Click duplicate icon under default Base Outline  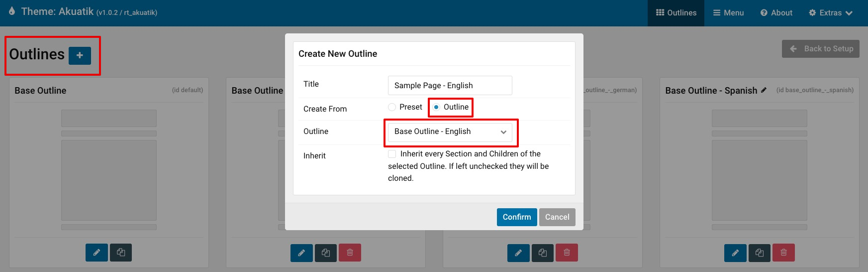tap(121, 253)
